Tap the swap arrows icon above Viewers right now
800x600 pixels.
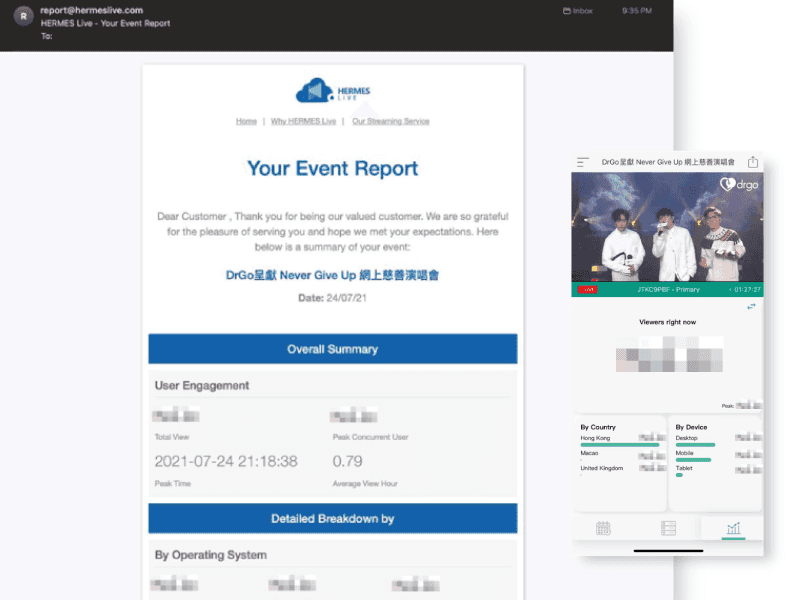(x=751, y=306)
